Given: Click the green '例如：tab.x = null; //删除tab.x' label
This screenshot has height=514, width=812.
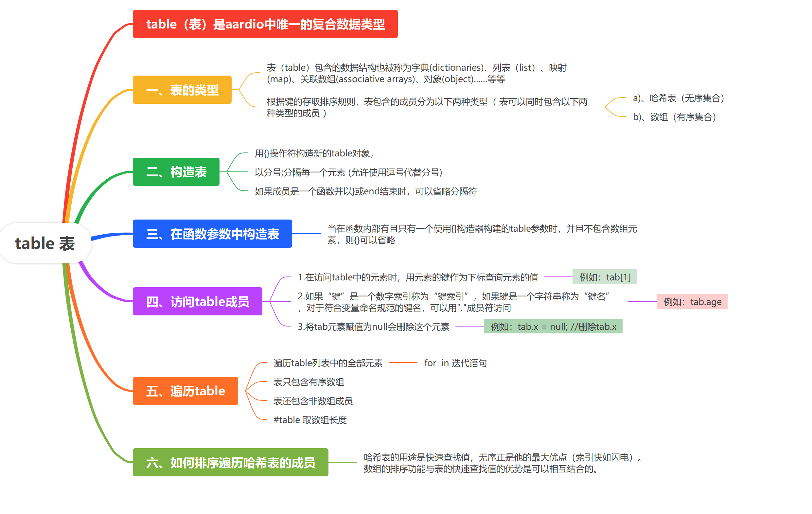Looking at the screenshot, I should click(x=553, y=327).
